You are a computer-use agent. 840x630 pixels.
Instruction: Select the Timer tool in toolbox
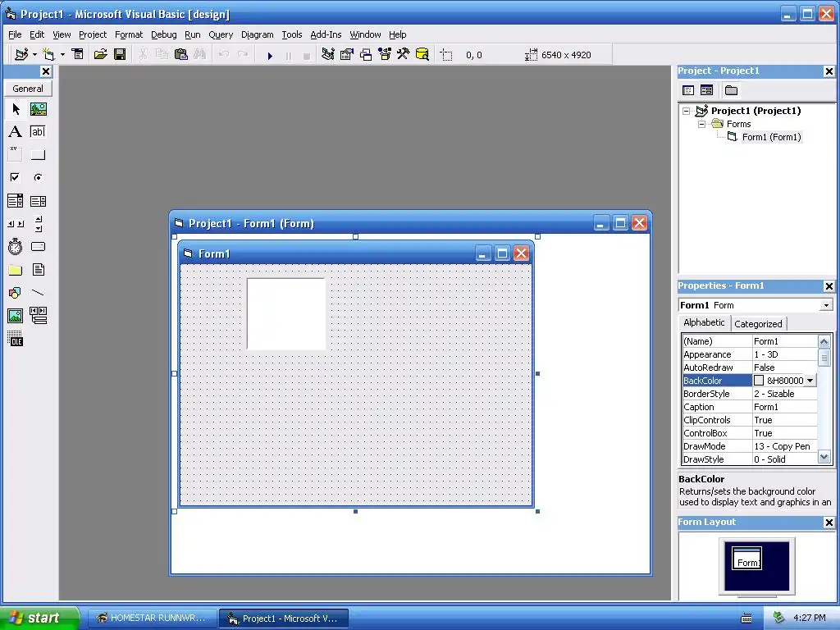click(x=16, y=246)
